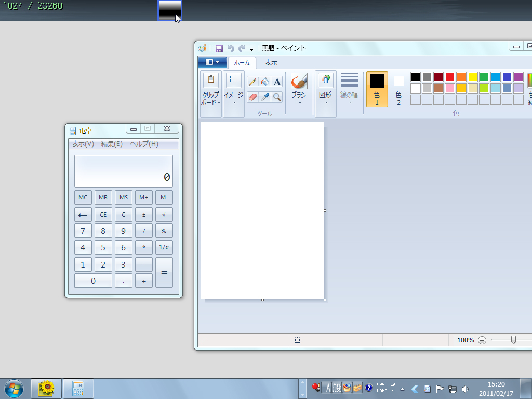Select the Fill with color bucket tool
Image resolution: width=532 pixels, height=399 pixels.
point(264,82)
